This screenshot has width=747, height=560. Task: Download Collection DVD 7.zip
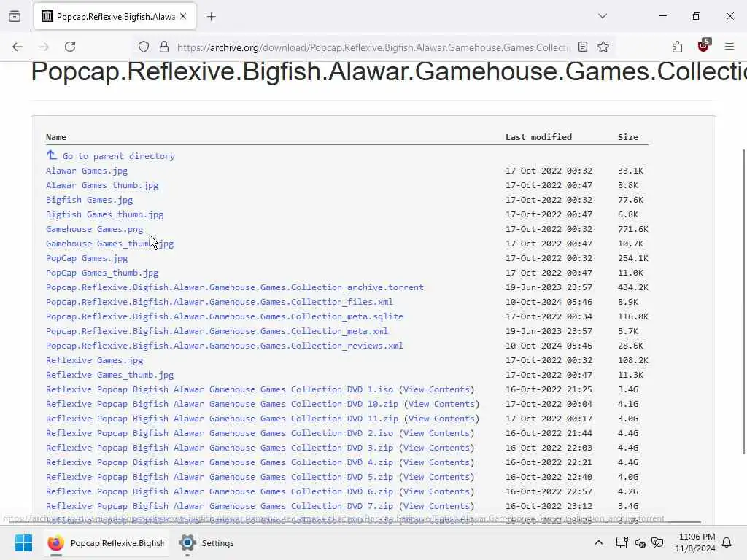[x=219, y=506]
